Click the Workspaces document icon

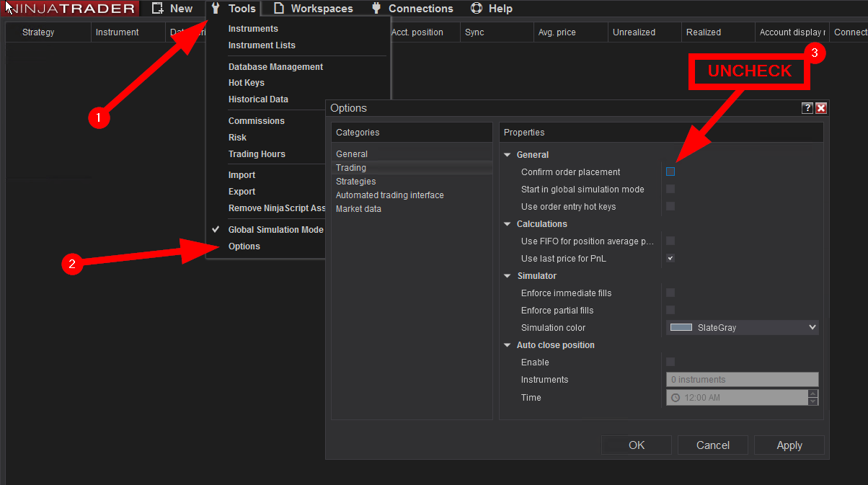tap(279, 9)
